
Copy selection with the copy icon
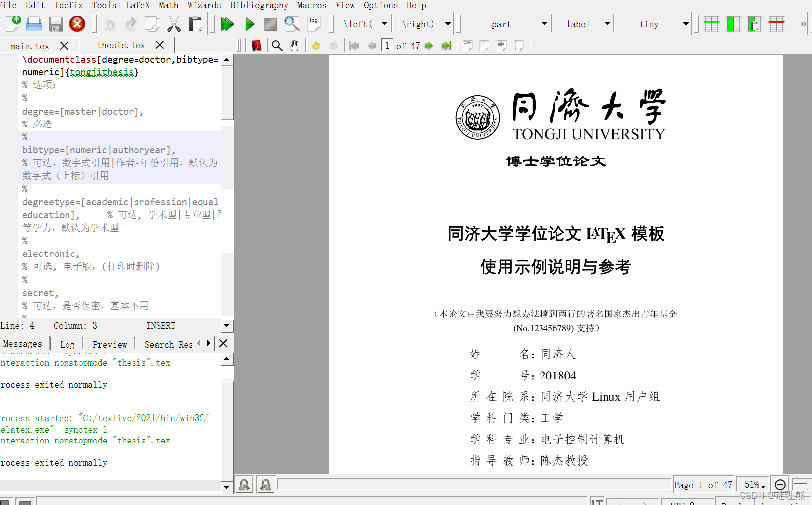coord(152,24)
